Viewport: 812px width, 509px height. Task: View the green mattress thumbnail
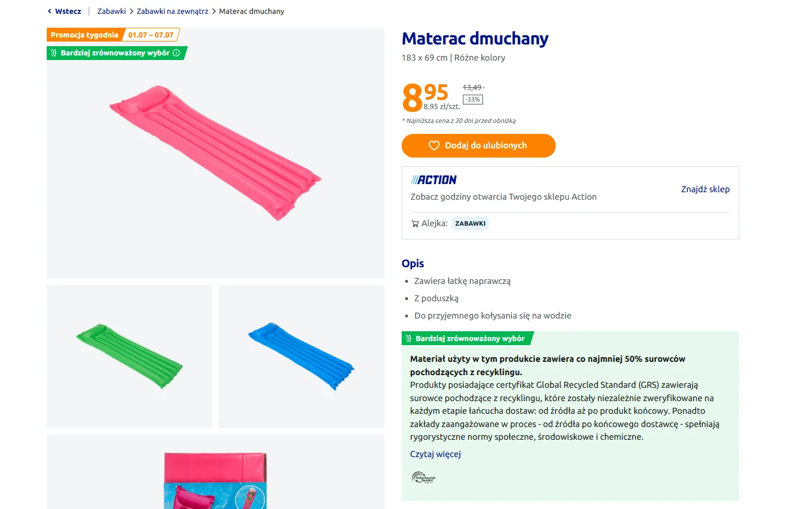pyautogui.click(x=129, y=357)
